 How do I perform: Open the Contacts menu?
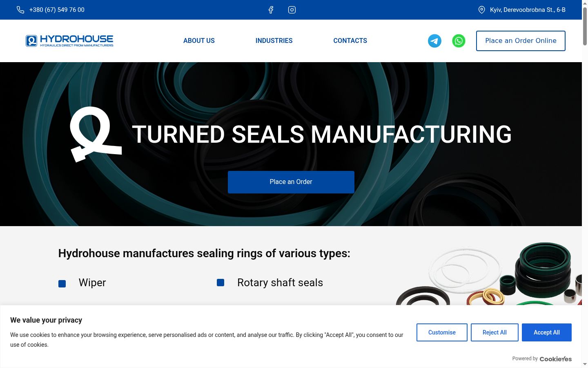pos(350,41)
